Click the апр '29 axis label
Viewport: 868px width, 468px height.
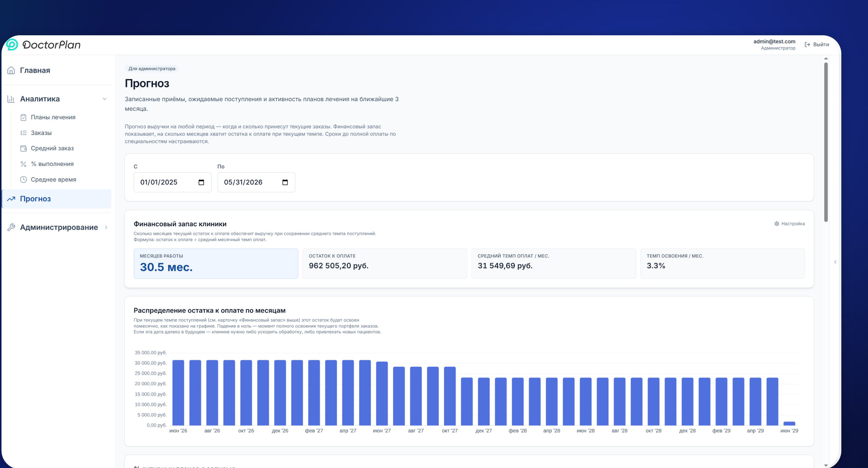[x=755, y=431]
